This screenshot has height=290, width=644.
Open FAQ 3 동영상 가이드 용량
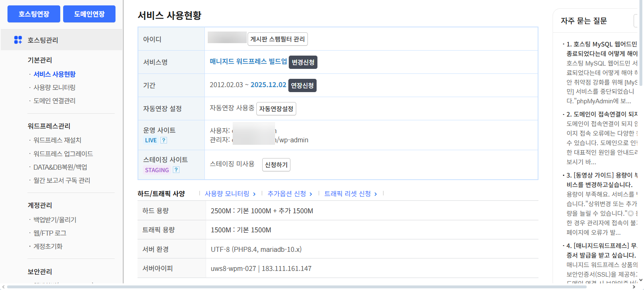tap(602, 180)
